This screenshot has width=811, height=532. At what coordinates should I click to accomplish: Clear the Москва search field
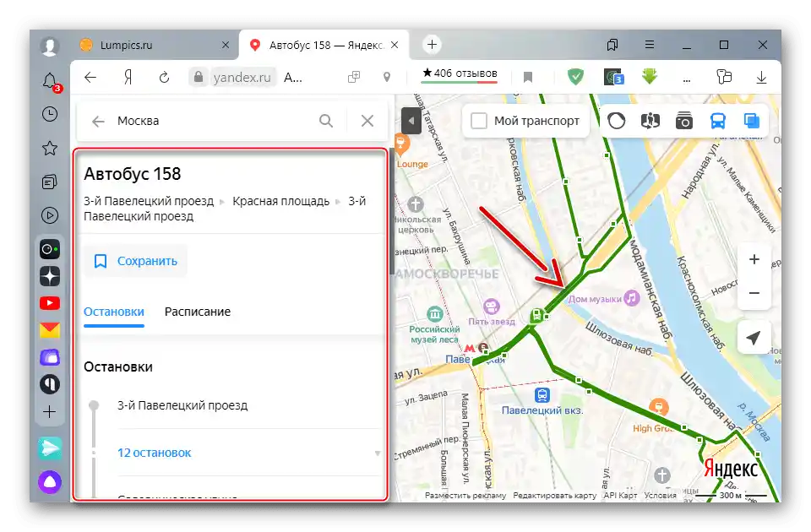pos(367,121)
